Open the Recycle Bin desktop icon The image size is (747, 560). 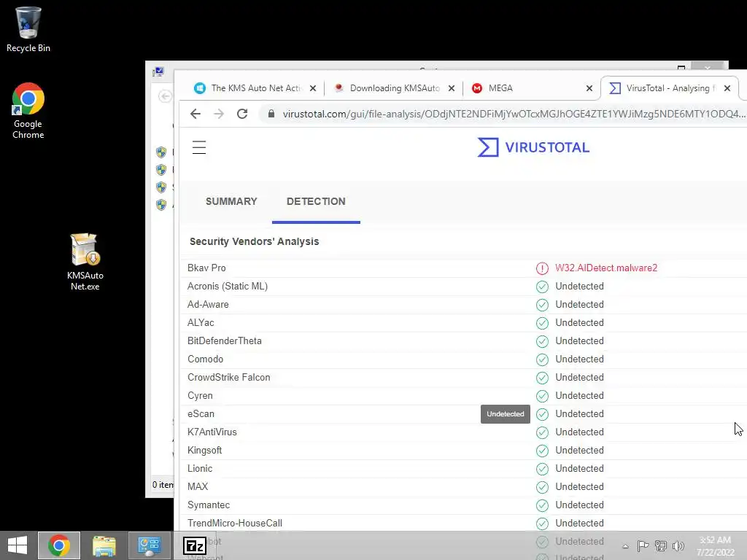click(x=28, y=29)
